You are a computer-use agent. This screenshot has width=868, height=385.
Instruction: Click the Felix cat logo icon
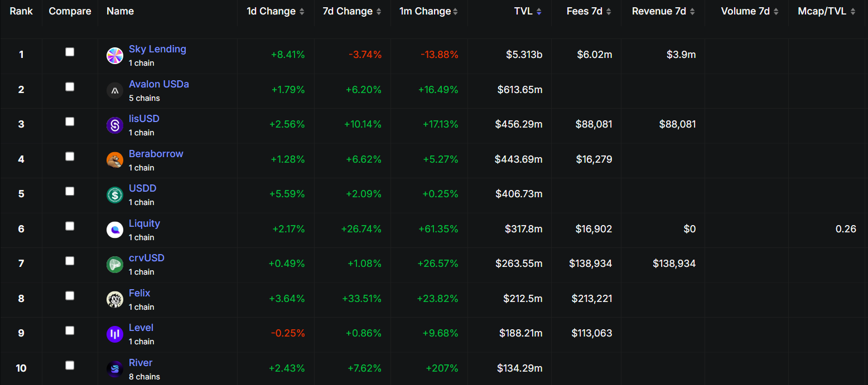click(114, 299)
